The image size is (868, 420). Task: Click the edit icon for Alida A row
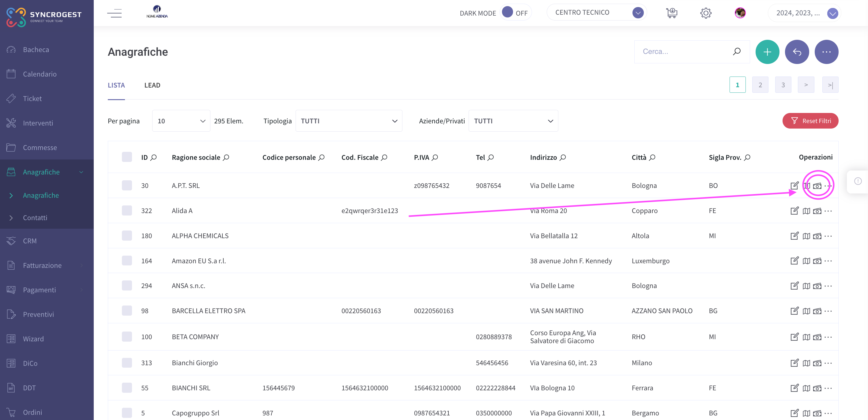(794, 211)
